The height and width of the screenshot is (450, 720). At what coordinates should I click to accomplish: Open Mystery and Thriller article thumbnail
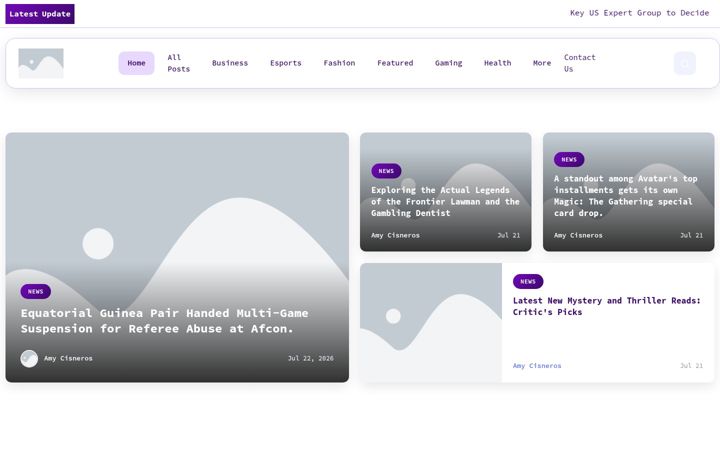click(431, 322)
